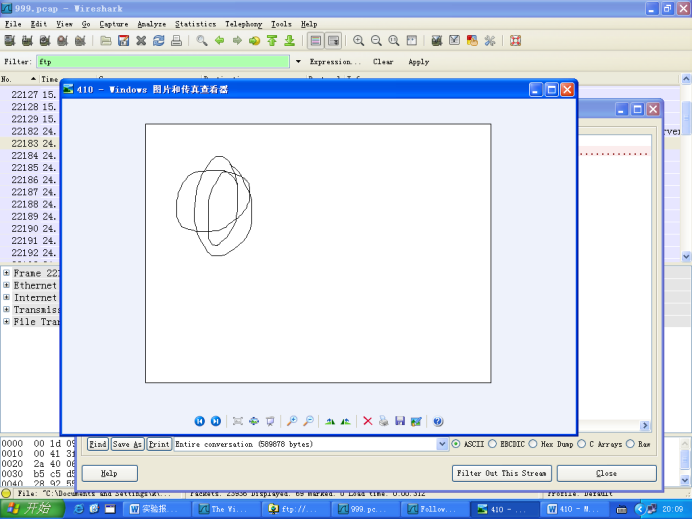Show previous image in picture viewer

pos(199,421)
